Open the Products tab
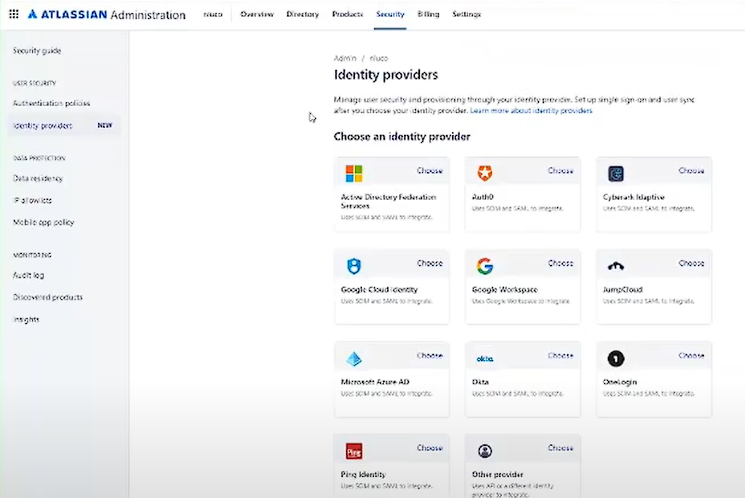This screenshot has width=745, height=498. (347, 14)
